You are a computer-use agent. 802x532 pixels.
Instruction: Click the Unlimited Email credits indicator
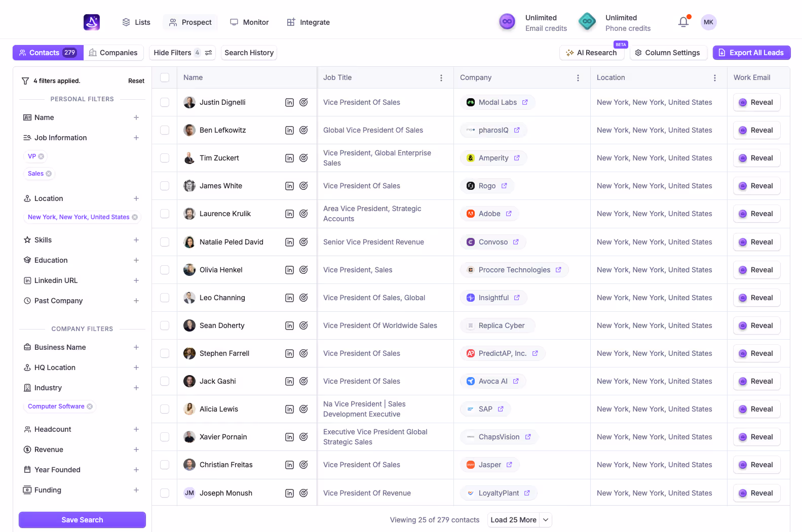pyautogui.click(x=533, y=23)
